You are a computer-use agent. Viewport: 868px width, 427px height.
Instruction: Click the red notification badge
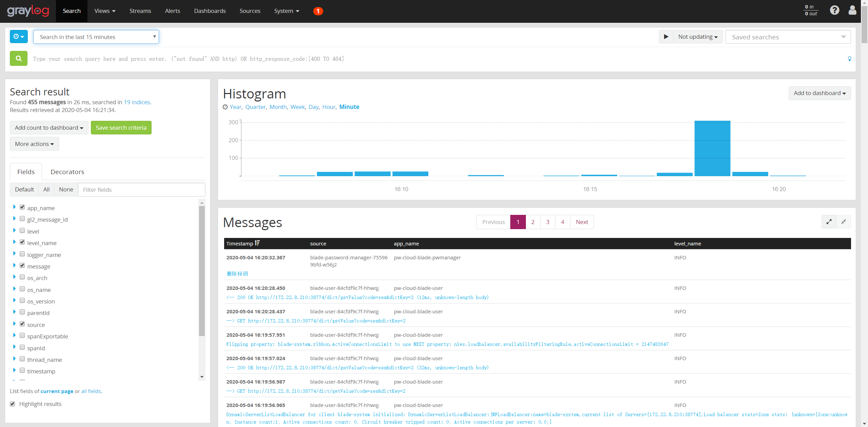[318, 11]
